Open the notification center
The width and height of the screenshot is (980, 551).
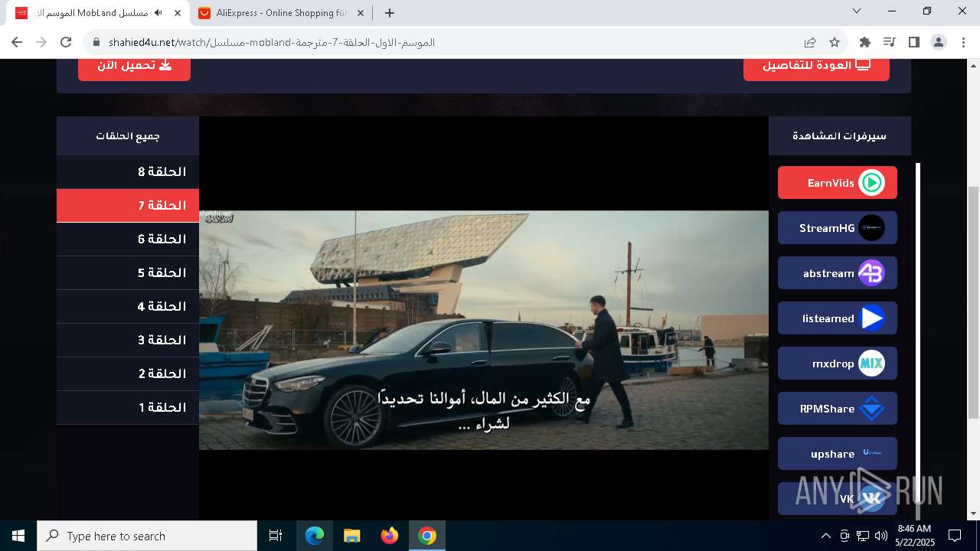click(x=955, y=536)
